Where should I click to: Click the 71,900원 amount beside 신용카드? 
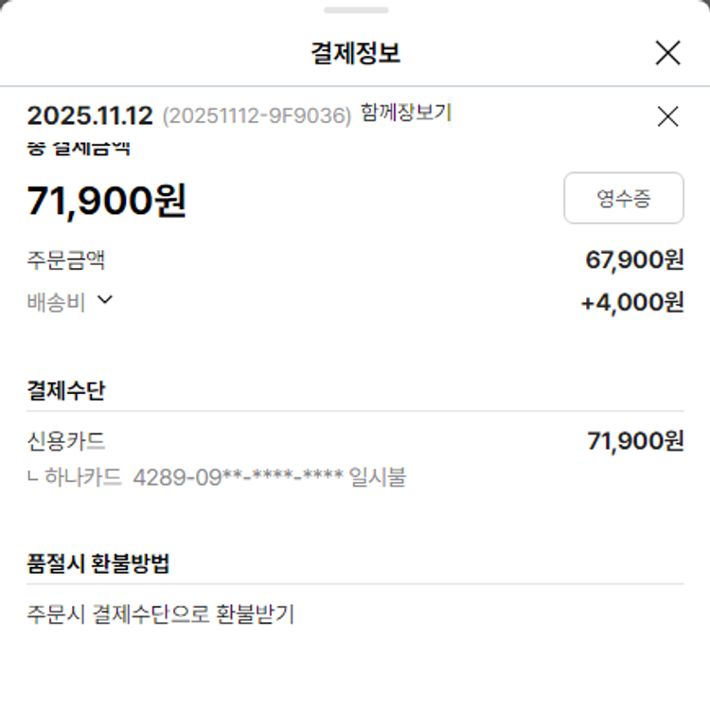tap(634, 441)
